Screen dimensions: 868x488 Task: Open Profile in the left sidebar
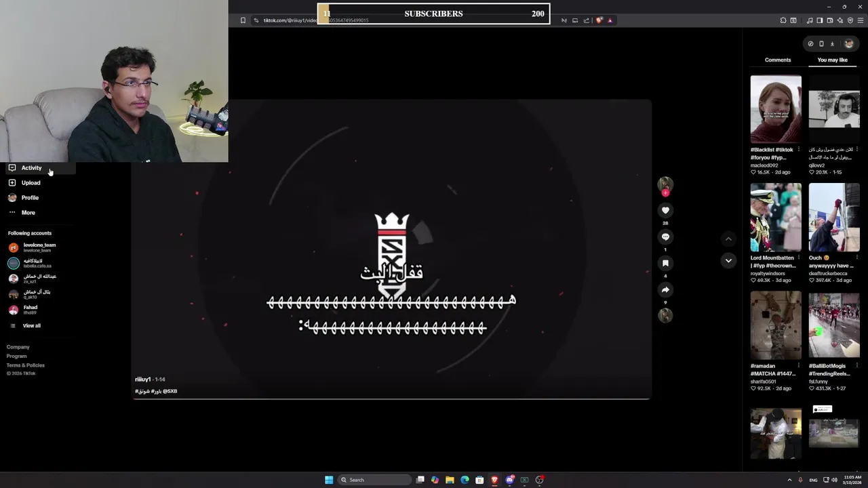[30, 198]
